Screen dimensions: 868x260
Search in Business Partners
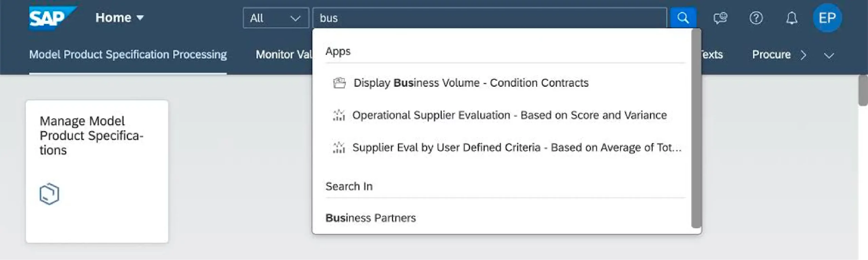coord(370,218)
